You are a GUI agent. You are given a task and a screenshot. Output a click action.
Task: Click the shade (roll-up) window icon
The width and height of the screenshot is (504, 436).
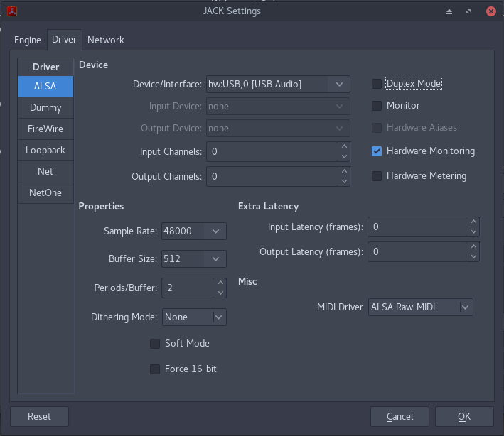pyautogui.click(x=449, y=12)
